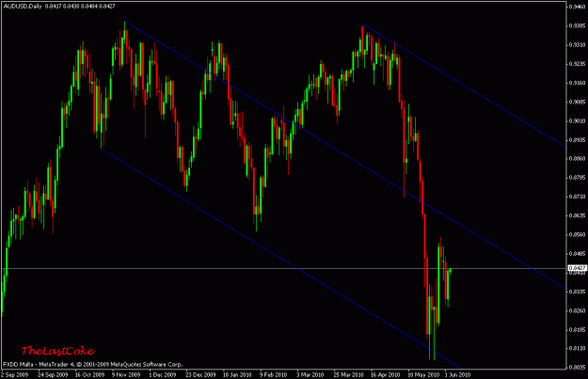Click the 10 May 2010 date label
This screenshot has width=588, height=379.
[x=423, y=374]
